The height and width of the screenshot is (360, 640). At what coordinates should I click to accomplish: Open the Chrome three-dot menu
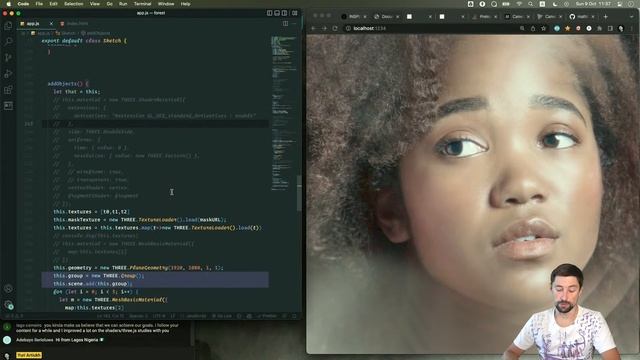(x=631, y=28)
